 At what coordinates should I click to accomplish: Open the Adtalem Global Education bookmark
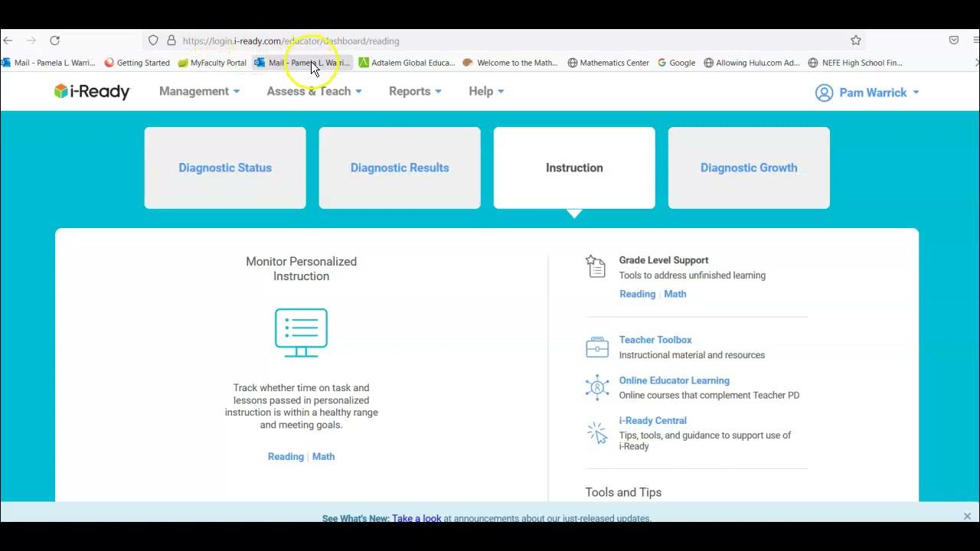click(x=407, y=63)
